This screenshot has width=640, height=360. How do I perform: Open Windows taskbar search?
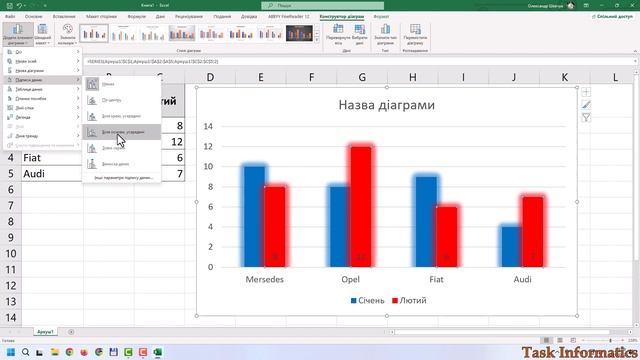(x=25, y=352)
